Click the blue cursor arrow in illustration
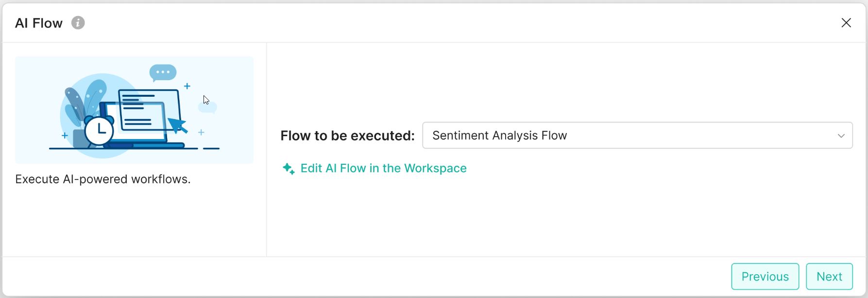Image resolution: width=868 pixels, height=298 pixels. (177, 125)
